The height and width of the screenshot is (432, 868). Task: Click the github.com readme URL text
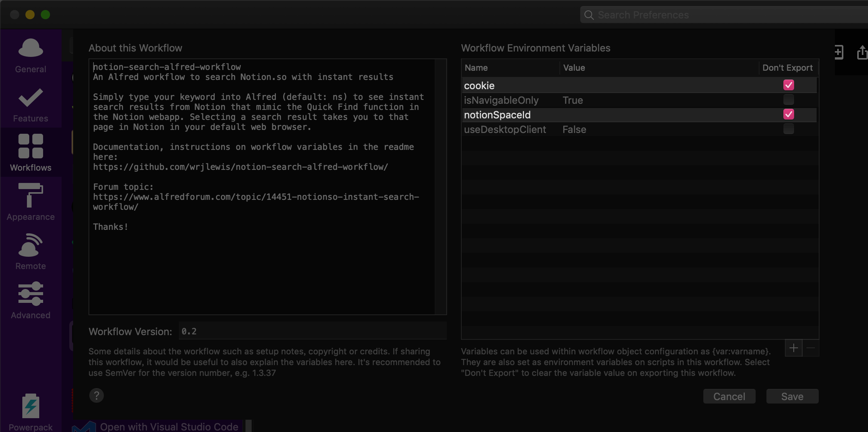[x=240, y=167]
